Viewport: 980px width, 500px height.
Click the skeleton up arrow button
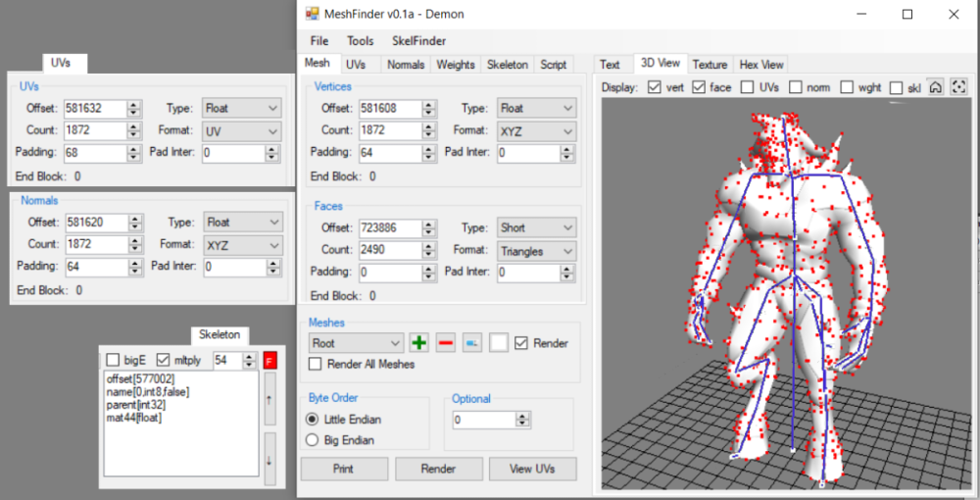coord(270,399)
